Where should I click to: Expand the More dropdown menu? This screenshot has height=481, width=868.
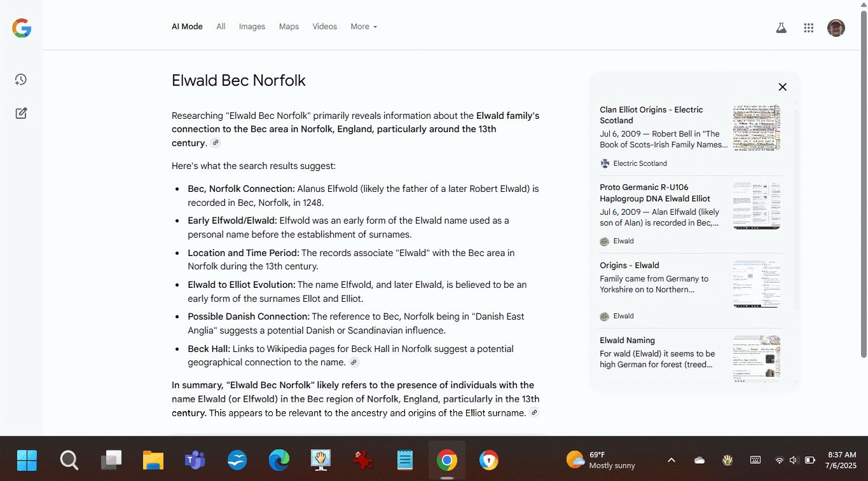pos(364,27)
